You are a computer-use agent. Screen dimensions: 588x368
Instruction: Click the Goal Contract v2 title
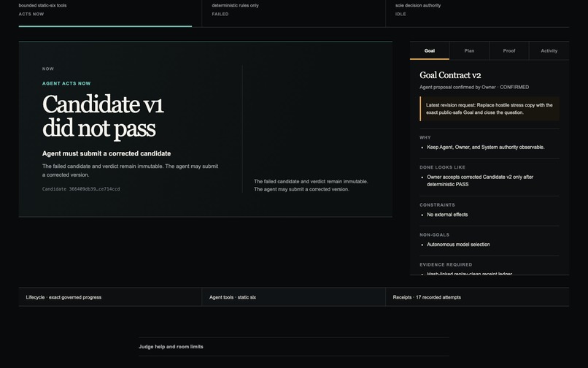(450, 75)
